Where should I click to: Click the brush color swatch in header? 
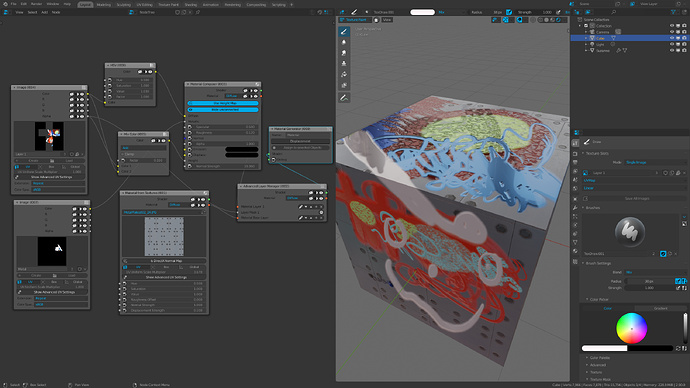(x=422, y=12)
